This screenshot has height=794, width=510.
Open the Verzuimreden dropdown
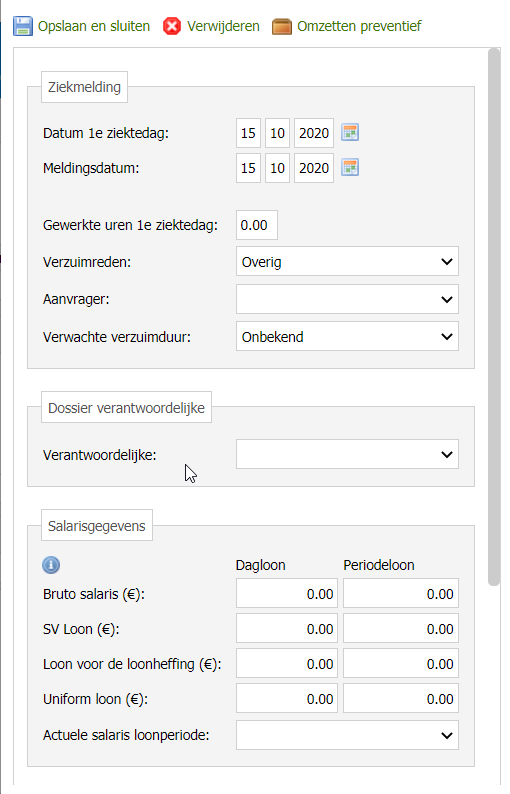coord(347,262)
